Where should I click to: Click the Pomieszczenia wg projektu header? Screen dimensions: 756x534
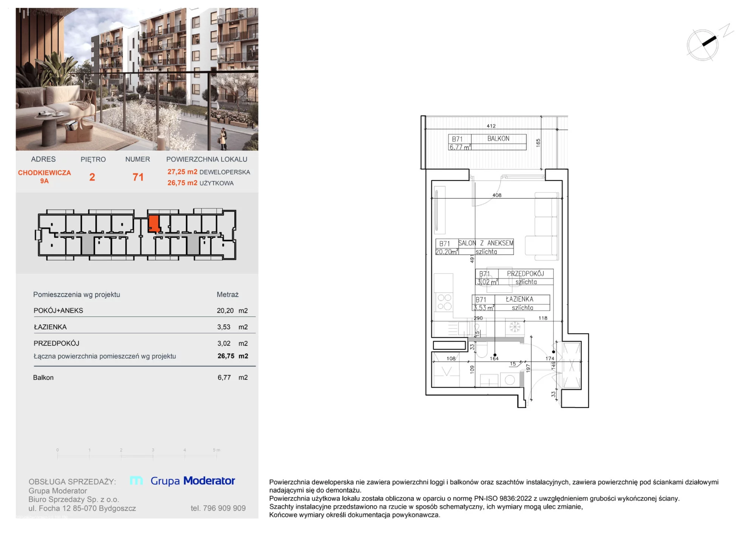pos(77,295)
